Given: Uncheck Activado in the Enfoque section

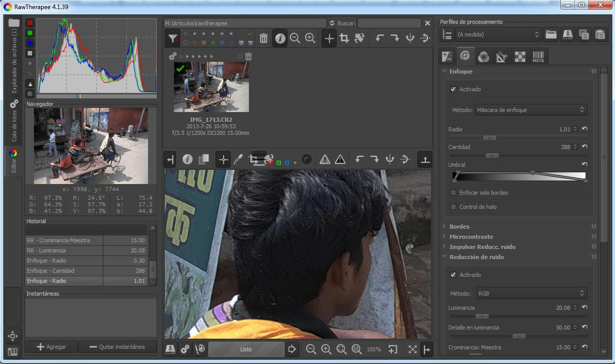Looking at the screenshot, I should click(453, 89).
